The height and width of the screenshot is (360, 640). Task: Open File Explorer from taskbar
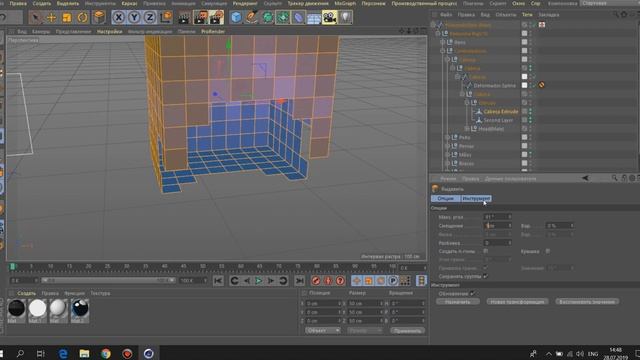(x=84, y=353)
